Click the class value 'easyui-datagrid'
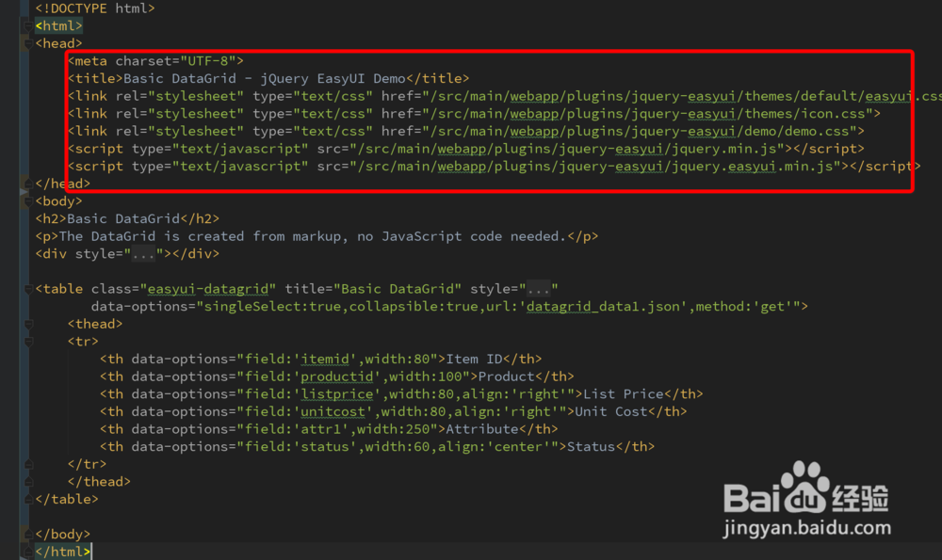This screenshot has height=560, width=942. [x=208, y=289]
